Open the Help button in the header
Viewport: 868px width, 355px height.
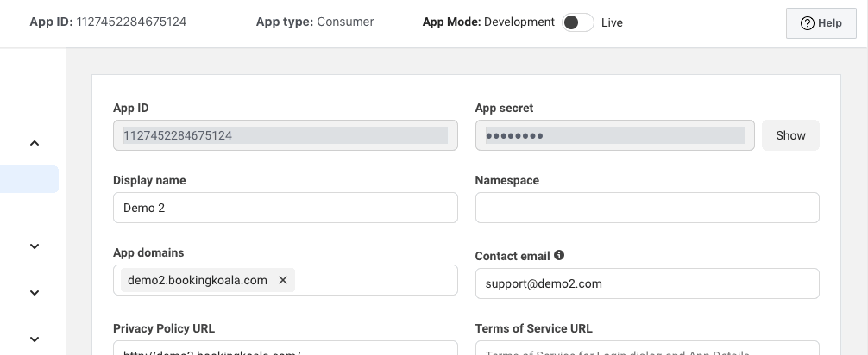[821, 23]
